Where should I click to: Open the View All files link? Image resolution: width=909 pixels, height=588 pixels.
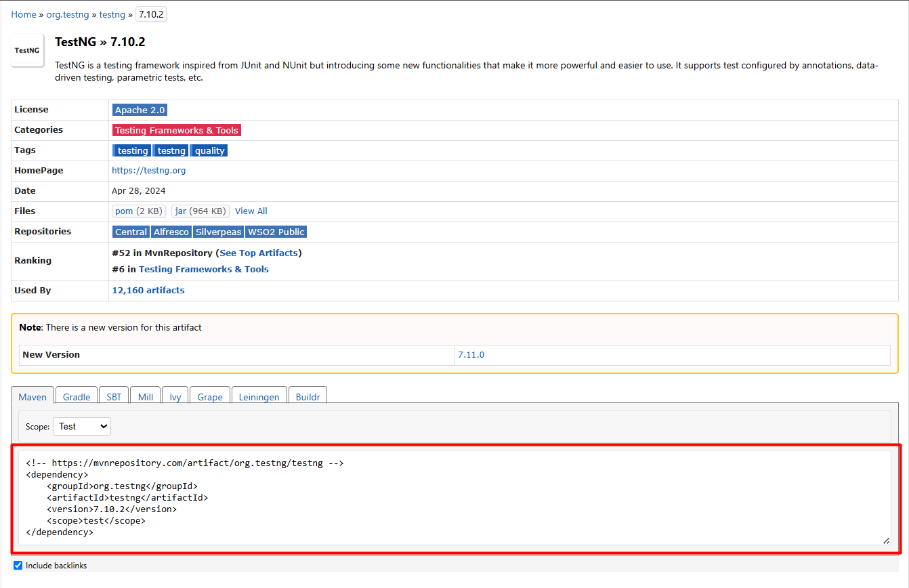tap(251, 211)
